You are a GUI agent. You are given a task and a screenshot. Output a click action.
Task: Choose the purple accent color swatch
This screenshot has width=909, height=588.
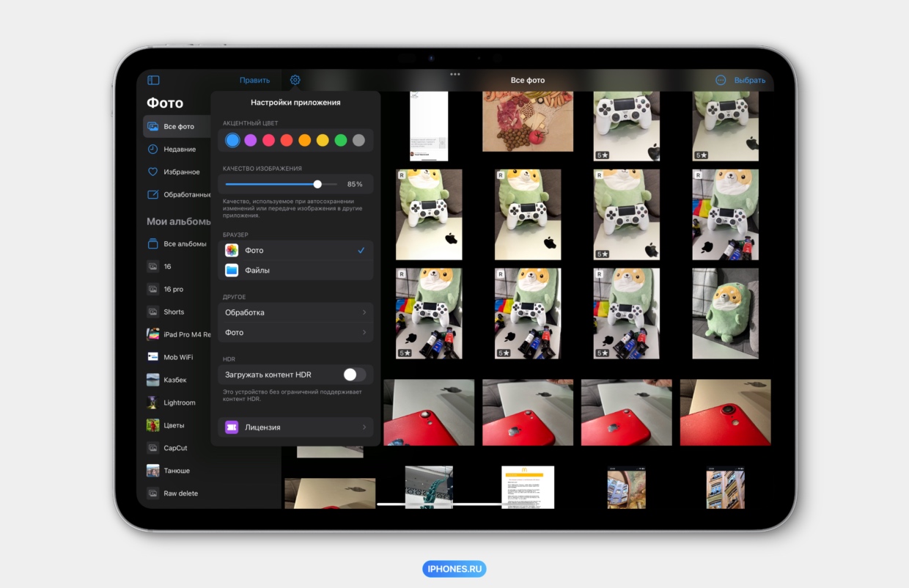250,140
